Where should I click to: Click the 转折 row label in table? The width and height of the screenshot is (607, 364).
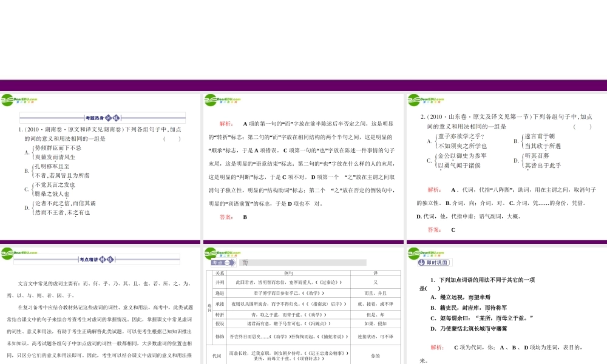220,315
